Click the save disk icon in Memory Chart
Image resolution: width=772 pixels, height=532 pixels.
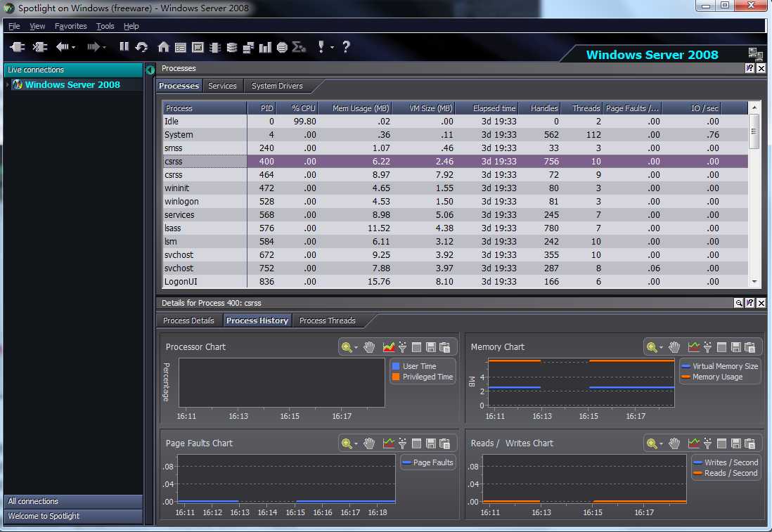pyautogui.click(x=735, y=347)
